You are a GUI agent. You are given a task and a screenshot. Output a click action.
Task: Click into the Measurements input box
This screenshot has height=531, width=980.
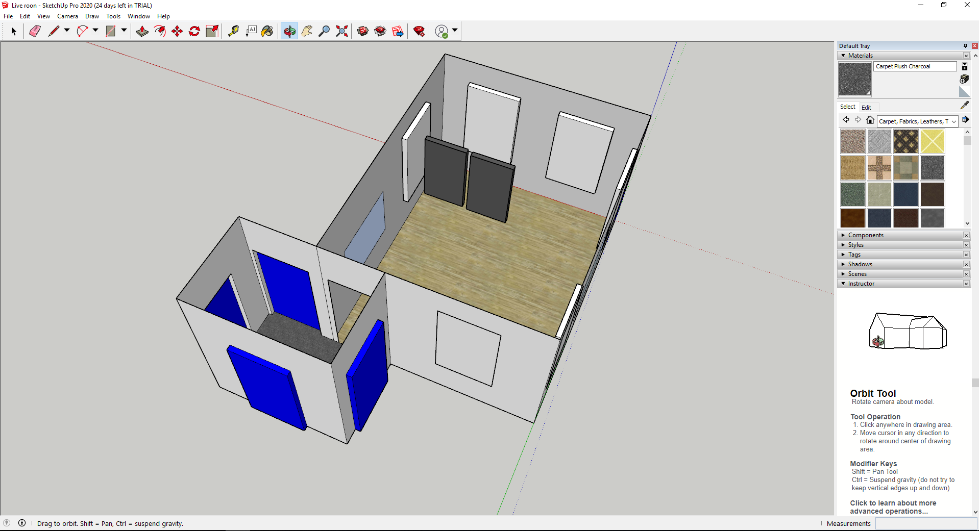pyautogui.click(x=925, y=523)
